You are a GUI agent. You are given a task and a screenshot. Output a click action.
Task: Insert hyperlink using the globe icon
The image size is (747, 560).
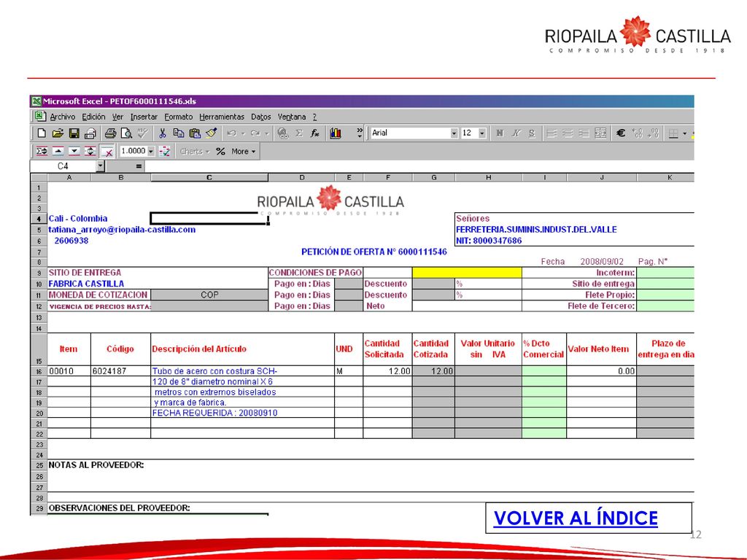(283, 133)
